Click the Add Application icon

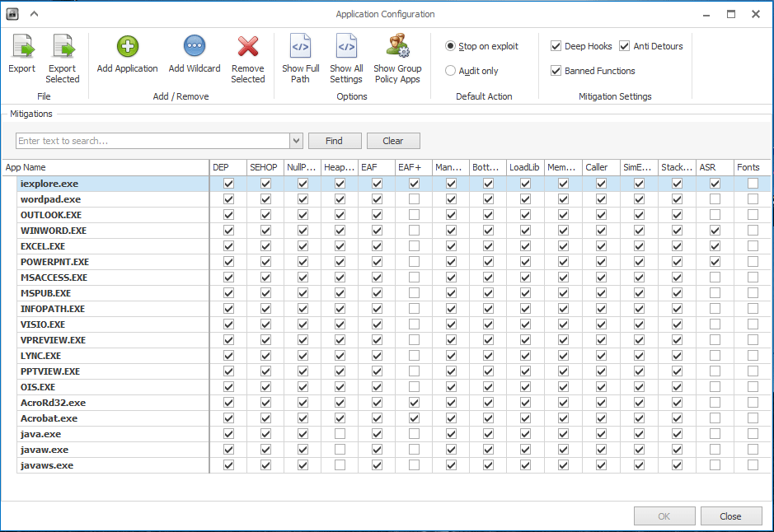127,47
